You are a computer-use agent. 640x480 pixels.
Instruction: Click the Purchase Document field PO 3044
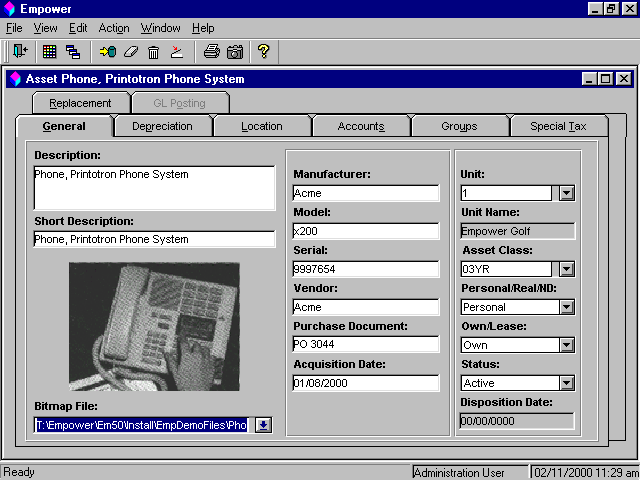point(366,344)
